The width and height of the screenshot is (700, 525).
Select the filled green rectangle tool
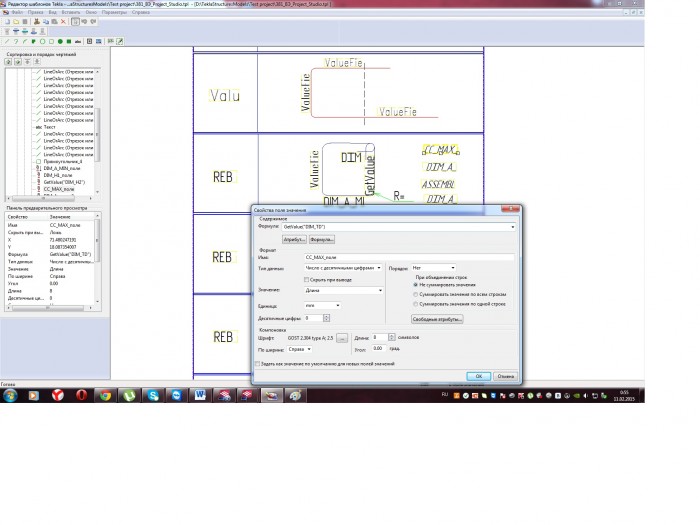click(x=69, y=42)
